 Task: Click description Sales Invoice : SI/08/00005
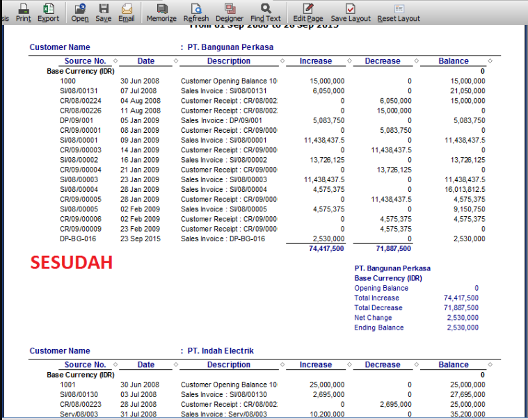(224, 209)
